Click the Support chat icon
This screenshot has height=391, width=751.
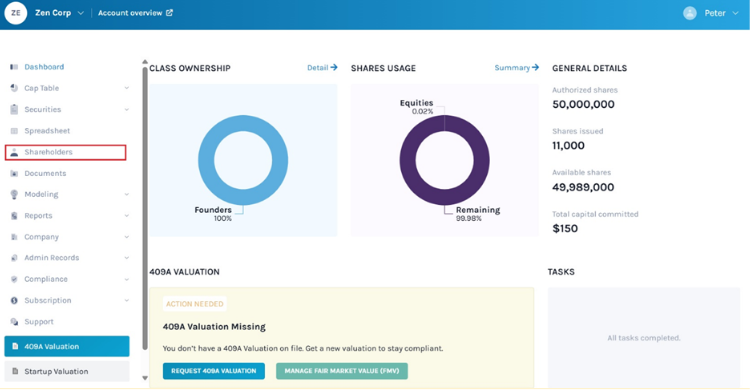pyautogui.click(x=14, y=322)
